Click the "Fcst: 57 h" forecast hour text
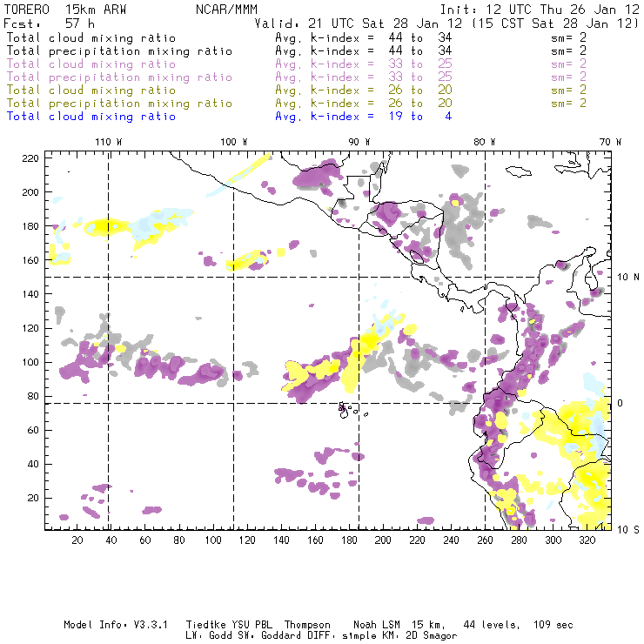 click(50, 23)
